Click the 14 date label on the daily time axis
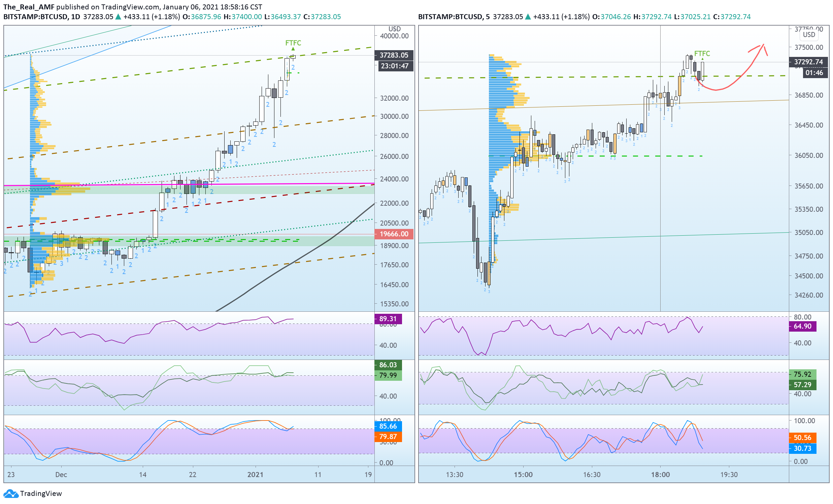This screenshot has width=833, height=504. pyautogui.click(x=143, y=475)
